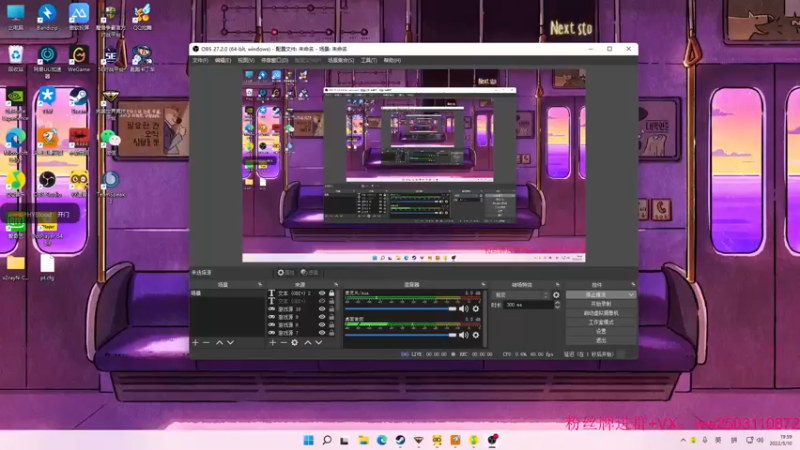Hide the 游戏源 9 source
This screenshot has height=450, width=800.
(322, 317)
